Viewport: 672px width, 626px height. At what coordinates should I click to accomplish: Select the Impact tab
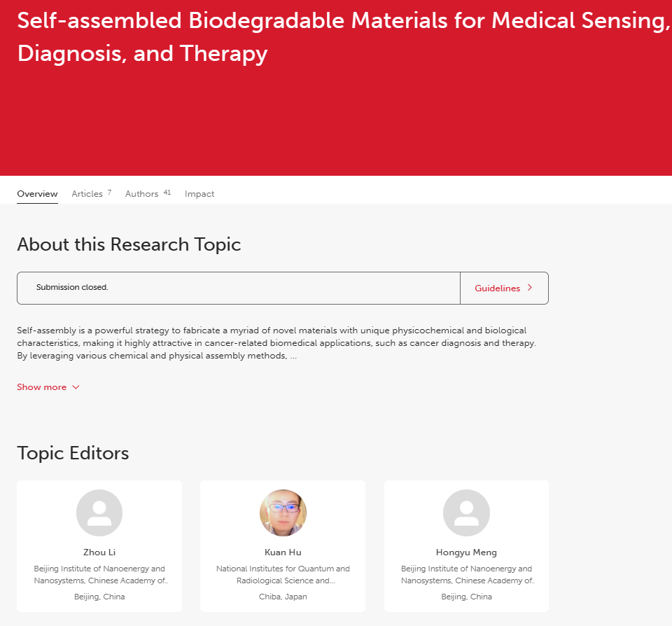199,194
